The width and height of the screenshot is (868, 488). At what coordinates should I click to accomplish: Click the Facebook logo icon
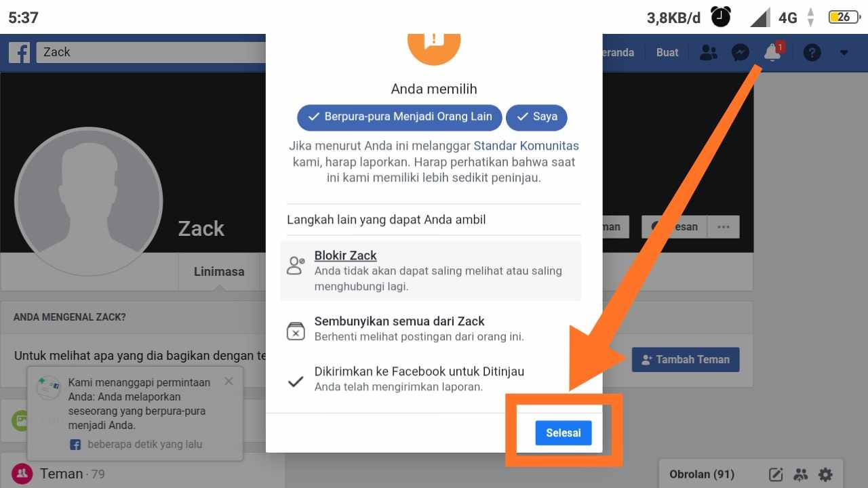point(19,52)
